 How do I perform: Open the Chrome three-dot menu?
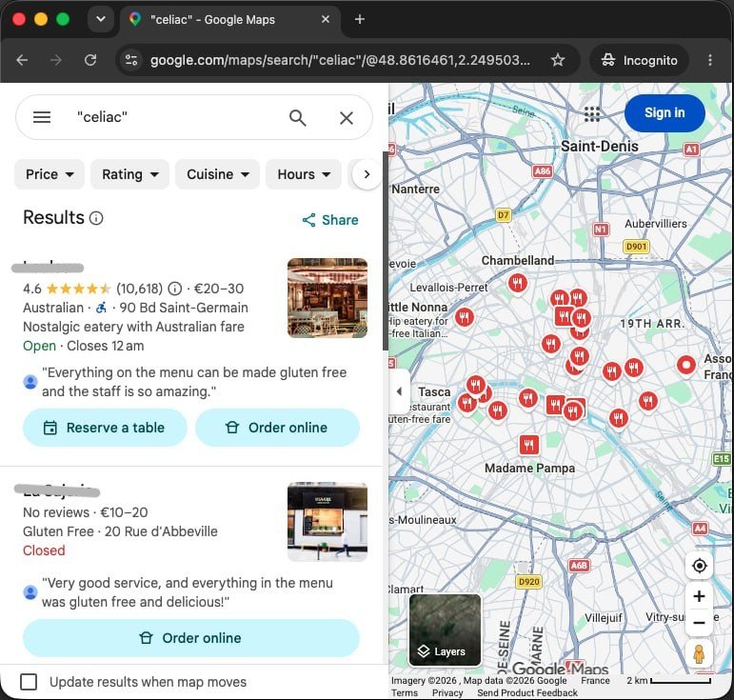click(710, 60)
